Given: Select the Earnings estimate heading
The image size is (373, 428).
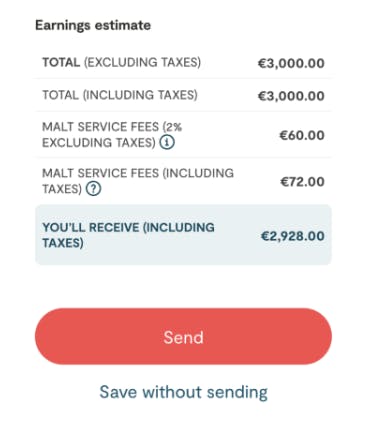Looking at the screenshot, I should [x=93, y=25].
